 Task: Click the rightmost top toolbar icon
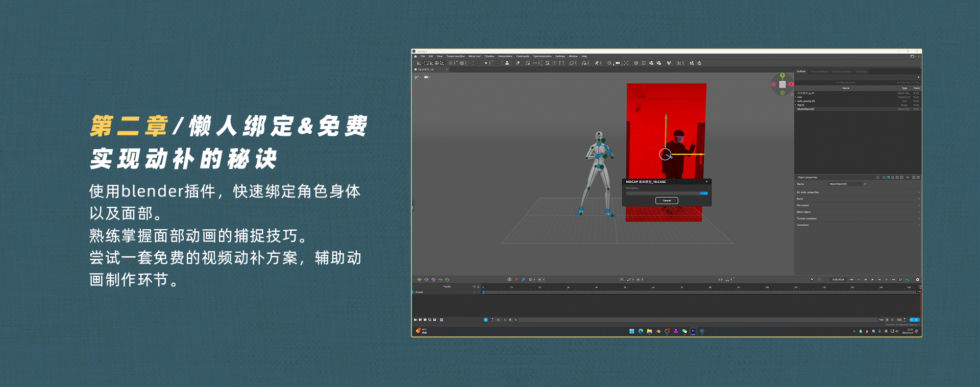(x=699, y=63)
